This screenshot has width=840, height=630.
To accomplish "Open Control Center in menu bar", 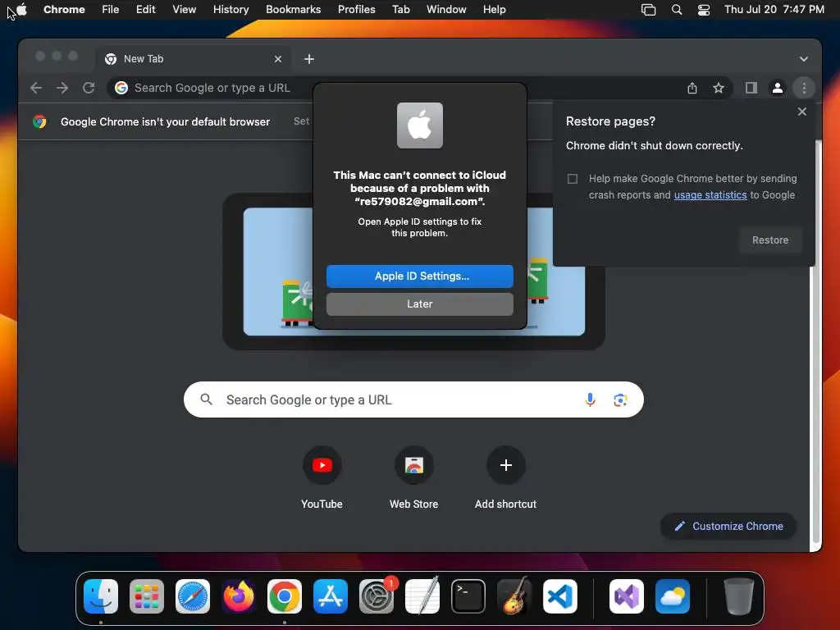I will tap(703, 10).
